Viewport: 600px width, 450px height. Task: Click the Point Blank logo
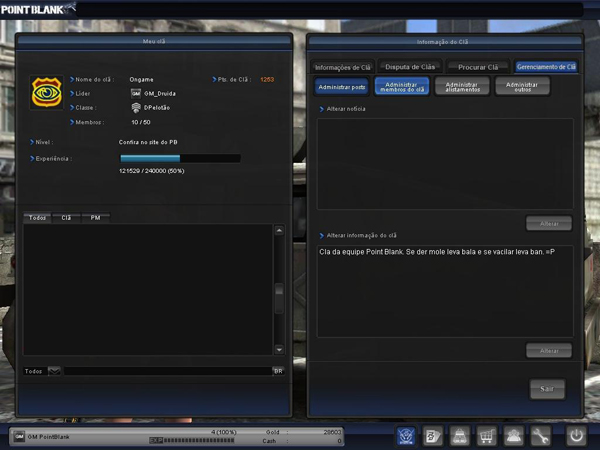[x=38, y=9]
